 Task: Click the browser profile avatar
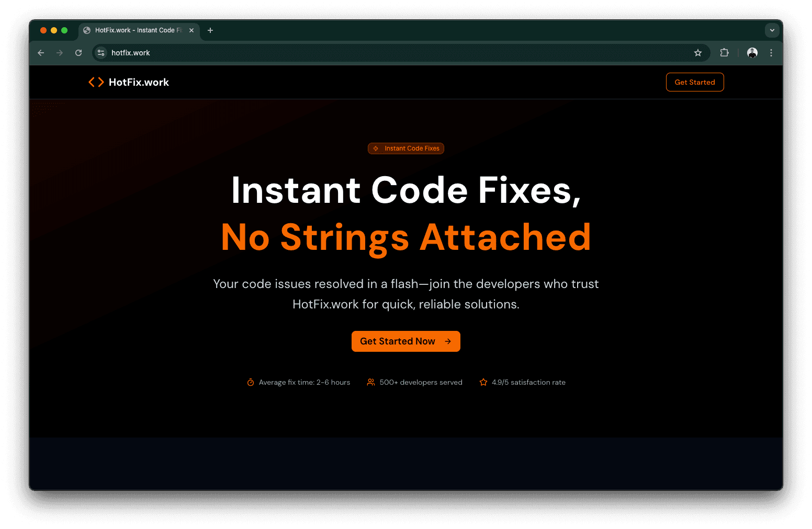point(752,53)
